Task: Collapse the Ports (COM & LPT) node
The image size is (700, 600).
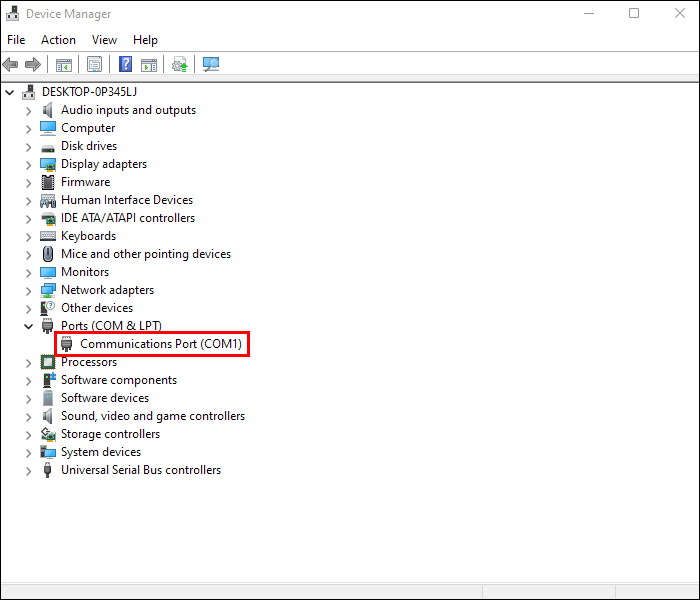Action: pos(29,326)
